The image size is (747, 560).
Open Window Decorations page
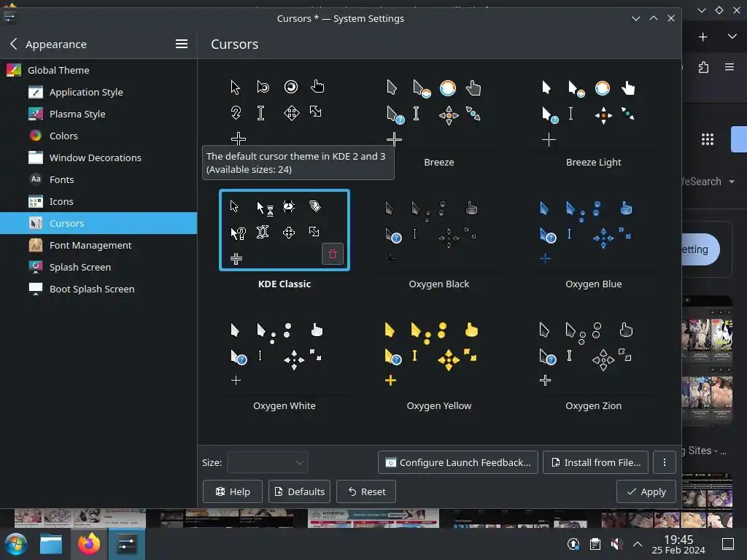[x=98, y=157]
